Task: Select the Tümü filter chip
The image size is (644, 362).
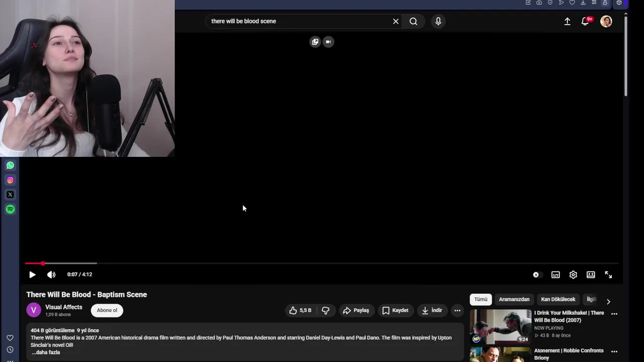Action: tap(480, 299)
